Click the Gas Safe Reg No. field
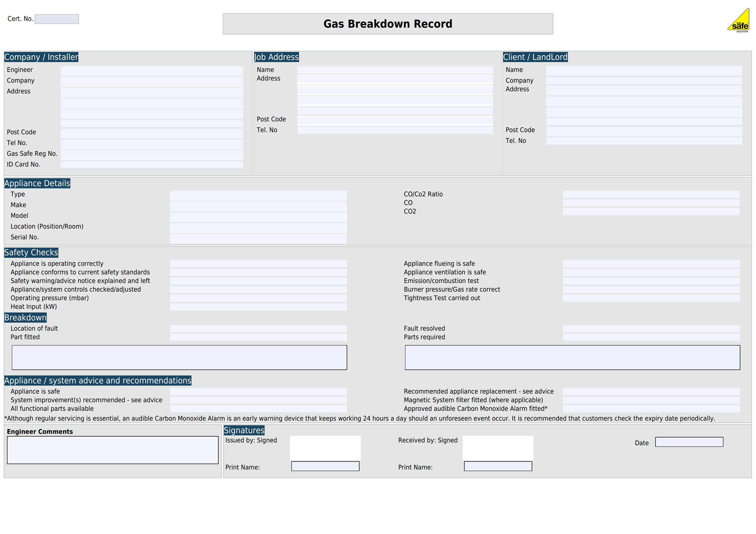This screenshot has width=756, height=534. (x=152, y=154)
